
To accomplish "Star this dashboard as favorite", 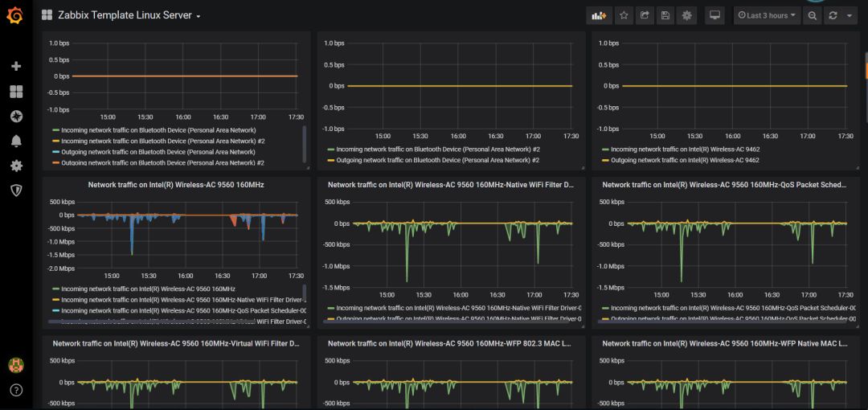I will tap(624, 15).
